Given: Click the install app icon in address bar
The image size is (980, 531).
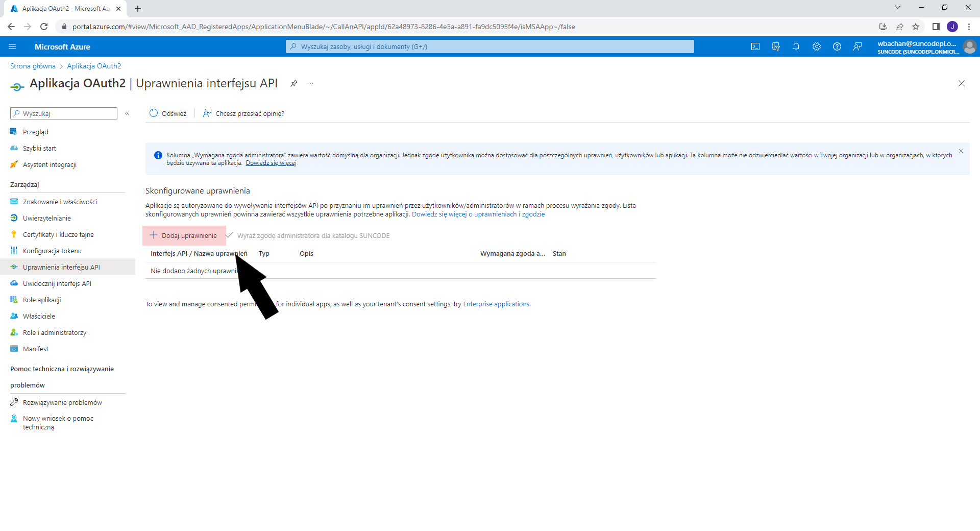Looking at the screenshot, I should pyautogui.click(x=883, y=27).
